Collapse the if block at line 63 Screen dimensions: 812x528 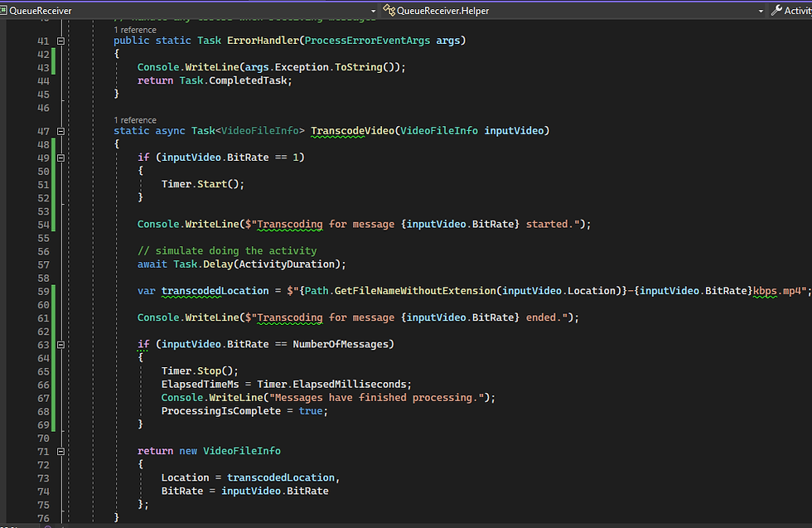tap(60, 345)
